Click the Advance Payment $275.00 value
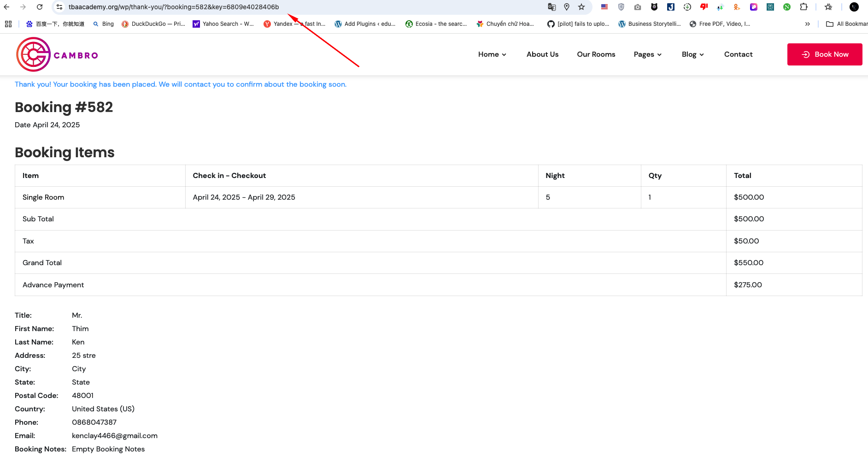 748,285
